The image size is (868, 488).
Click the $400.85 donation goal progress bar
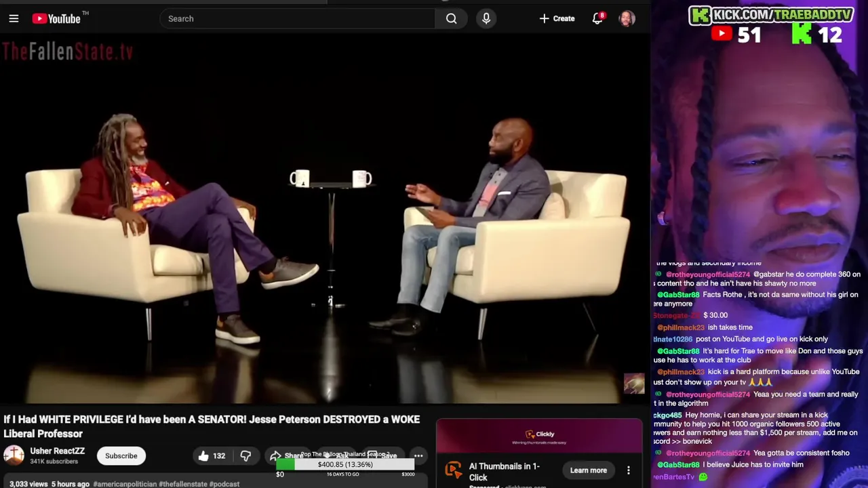(x=345, y=464)
